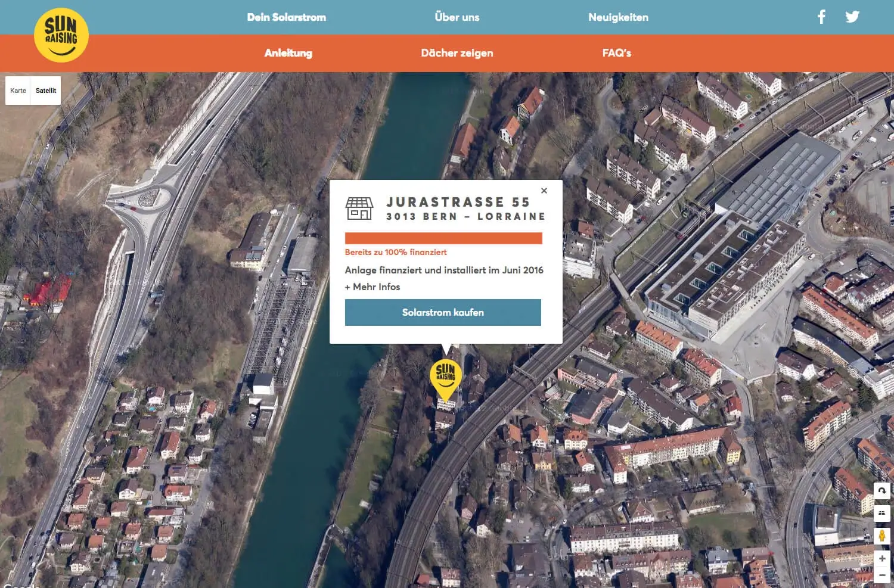894x588 pixels.
Task: Rotate the map view with rotate arrow
Action: click(882, 490)
